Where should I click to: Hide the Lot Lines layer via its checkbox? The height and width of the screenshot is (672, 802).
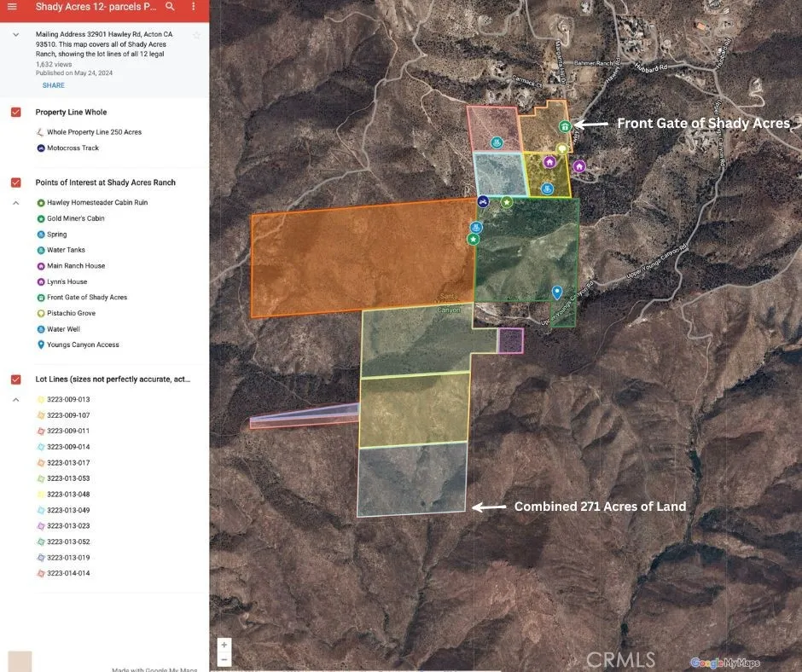tap(15, 379)
